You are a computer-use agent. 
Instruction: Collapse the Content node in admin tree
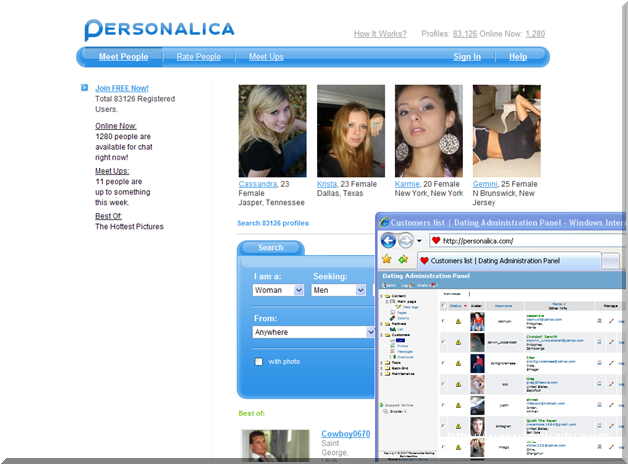(381, 296)
